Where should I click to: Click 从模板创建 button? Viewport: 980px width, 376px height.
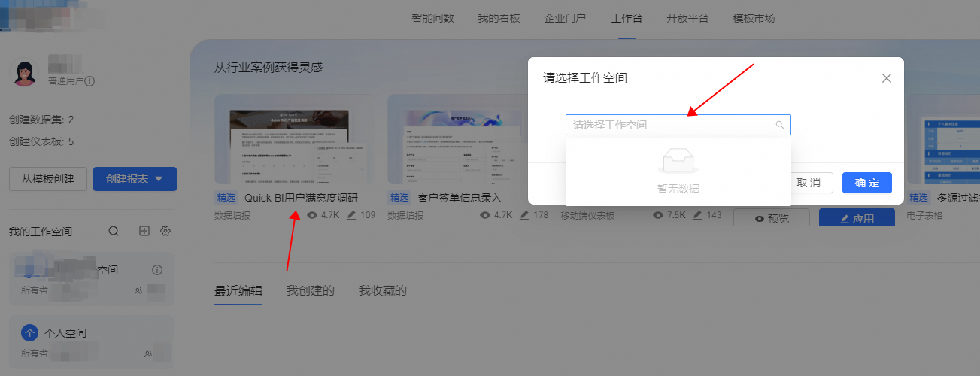[x=48, y=179]
